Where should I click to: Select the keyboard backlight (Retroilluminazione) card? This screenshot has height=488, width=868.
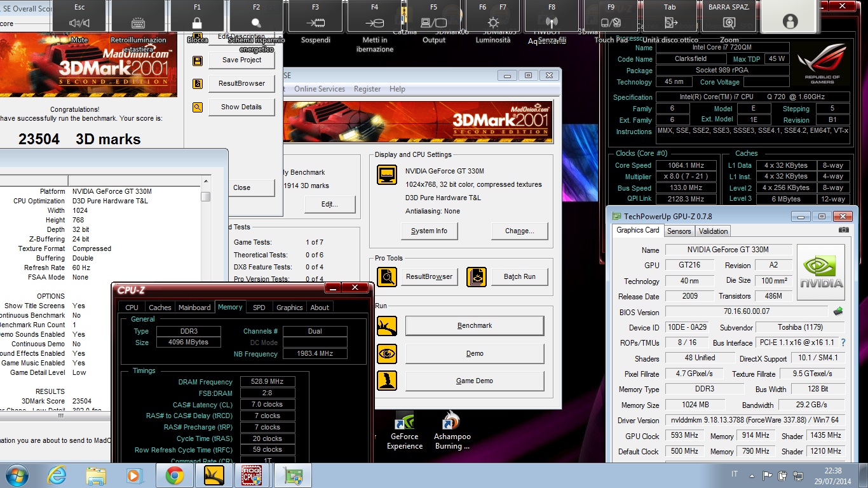pos(138,16)
